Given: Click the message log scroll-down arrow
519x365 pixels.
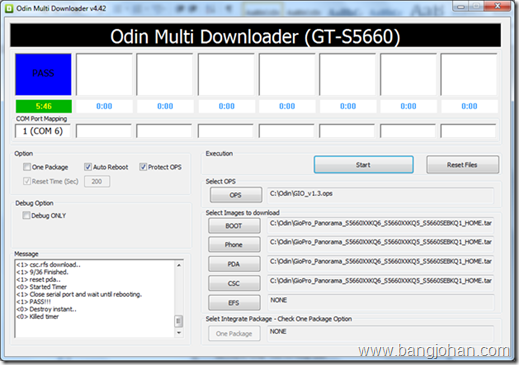Looking at the screenshot, I should coord(179,333).
